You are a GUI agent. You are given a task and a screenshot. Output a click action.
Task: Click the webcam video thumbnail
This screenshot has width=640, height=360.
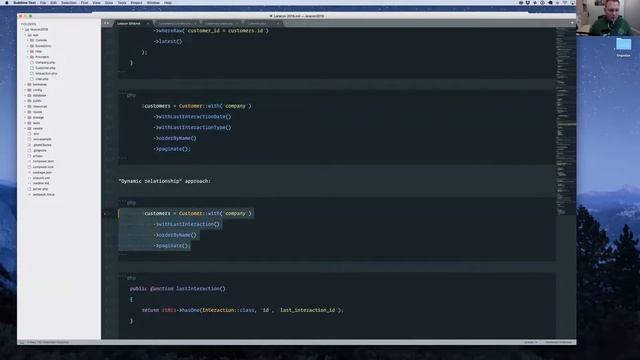coord(608,18)
